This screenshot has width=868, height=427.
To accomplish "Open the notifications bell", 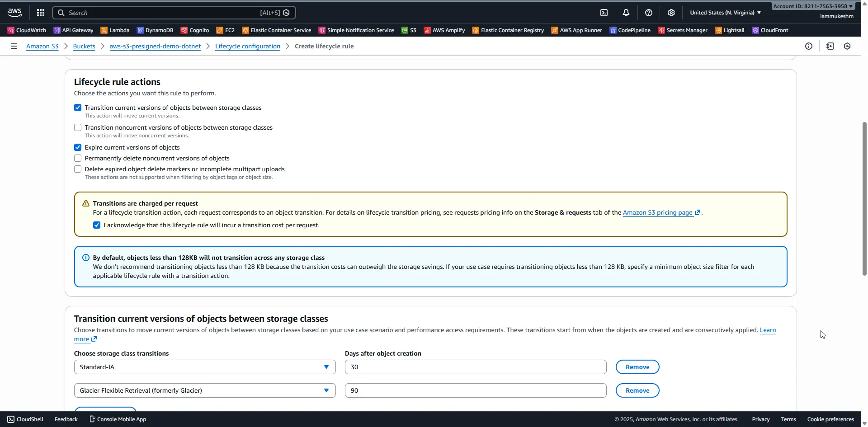I will tap(626, 12).
